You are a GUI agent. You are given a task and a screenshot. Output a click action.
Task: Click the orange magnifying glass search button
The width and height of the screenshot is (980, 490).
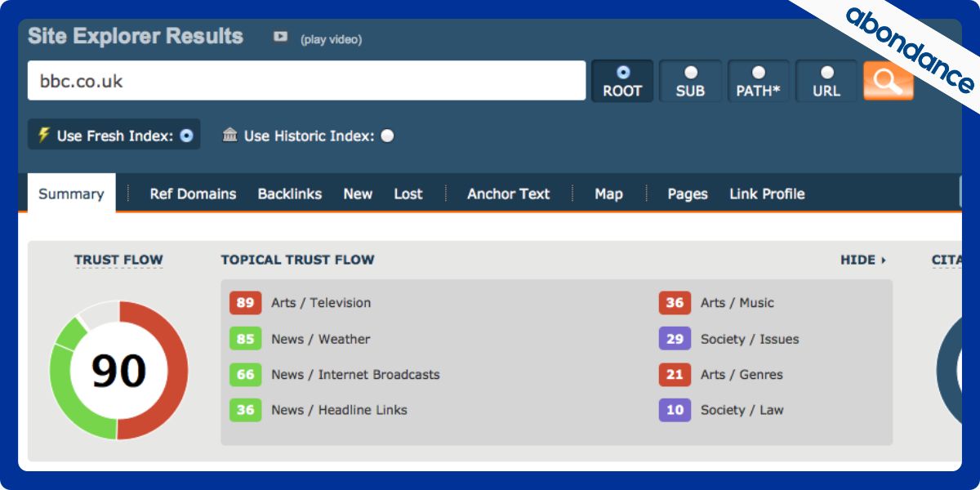pos(889,81)
